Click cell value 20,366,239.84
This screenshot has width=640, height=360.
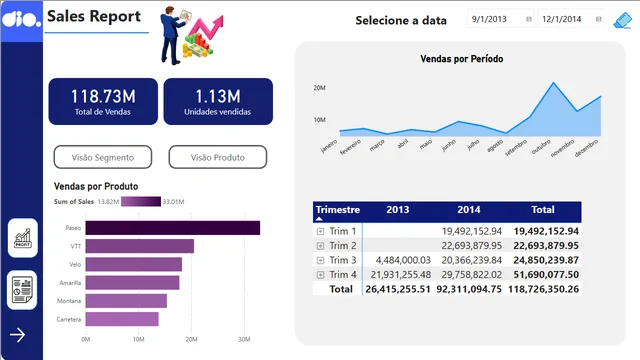pos(471,260)
